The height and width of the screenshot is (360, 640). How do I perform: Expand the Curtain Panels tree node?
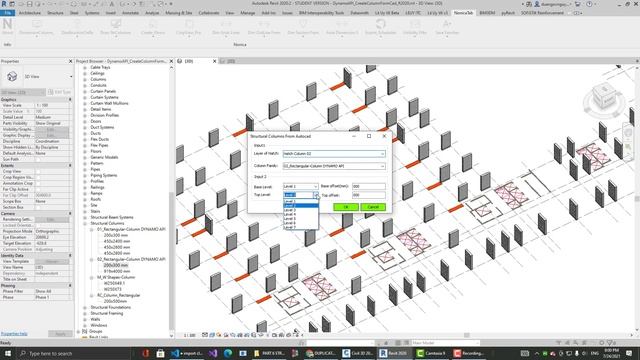tap(85, 91)
